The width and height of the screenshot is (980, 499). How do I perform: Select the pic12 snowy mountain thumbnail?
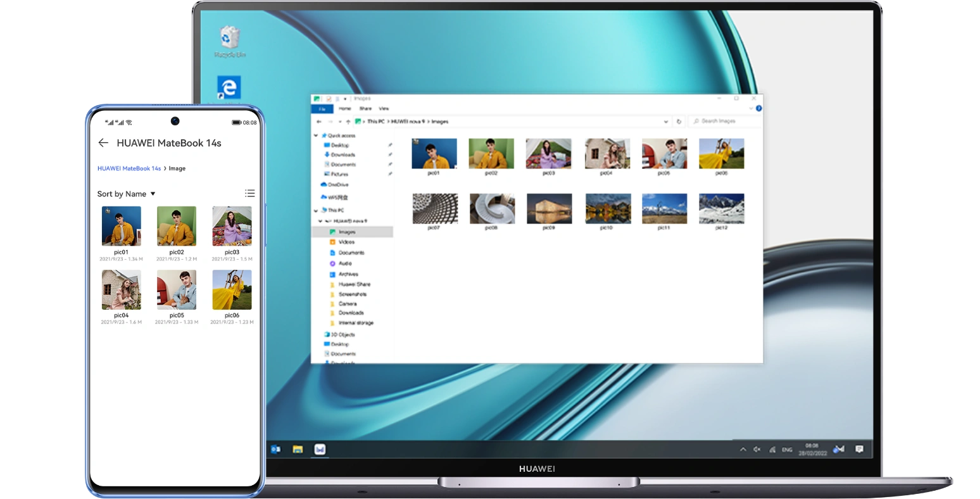point(721,210)
